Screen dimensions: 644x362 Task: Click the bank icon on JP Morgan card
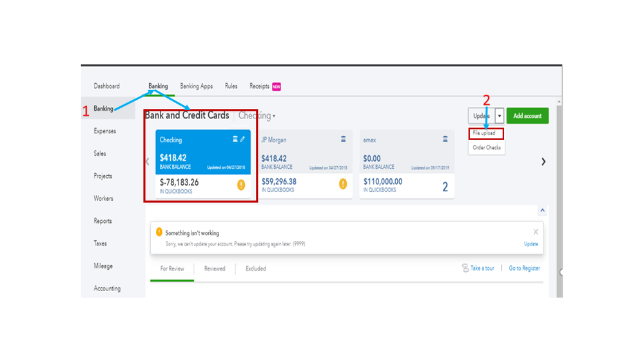[344, 139]
